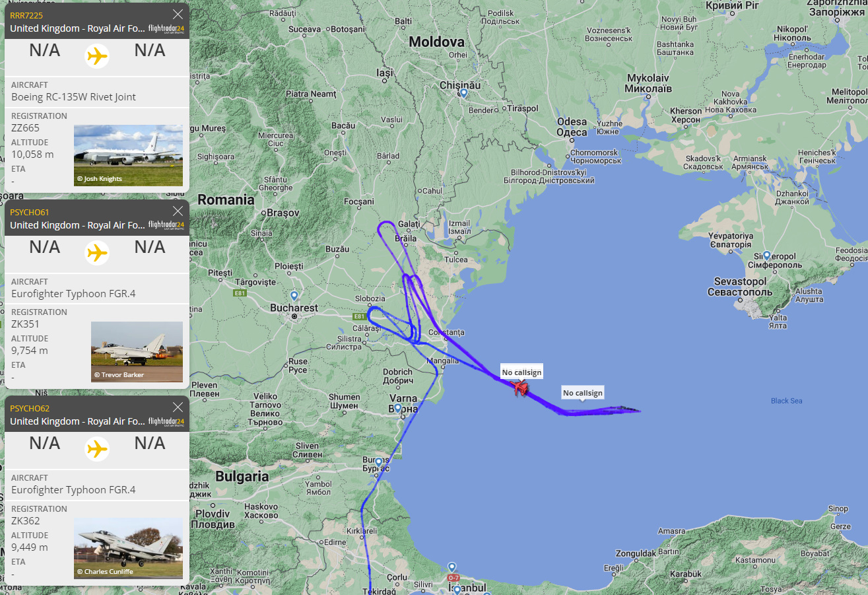Open the RC-135W Rivet Joint photo thumbnail
This screenshot has width=868, height=595.
(x=128, y=155)
